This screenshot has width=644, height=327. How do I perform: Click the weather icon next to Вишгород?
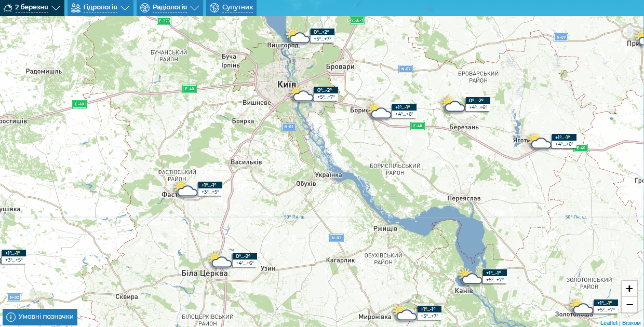click(x=299, y=35)
